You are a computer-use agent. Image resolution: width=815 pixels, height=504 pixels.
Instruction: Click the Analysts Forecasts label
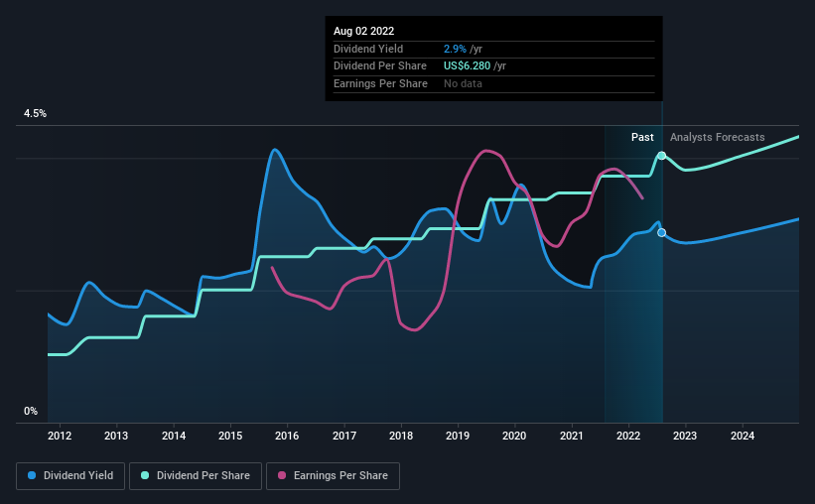718,137
